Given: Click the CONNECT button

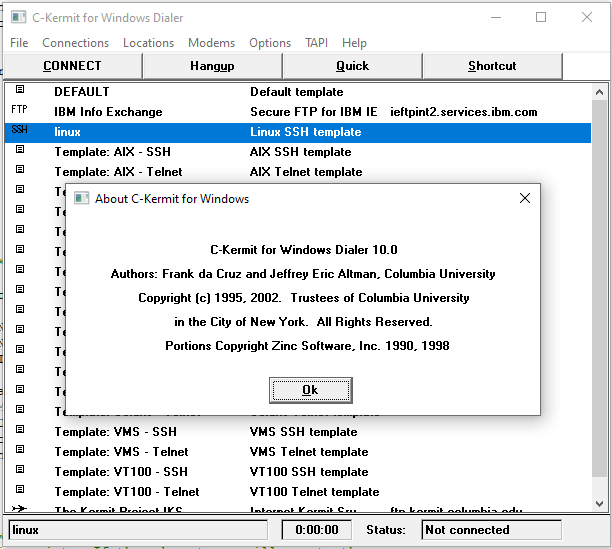Looking at the screenshot, I should (73, 66).
